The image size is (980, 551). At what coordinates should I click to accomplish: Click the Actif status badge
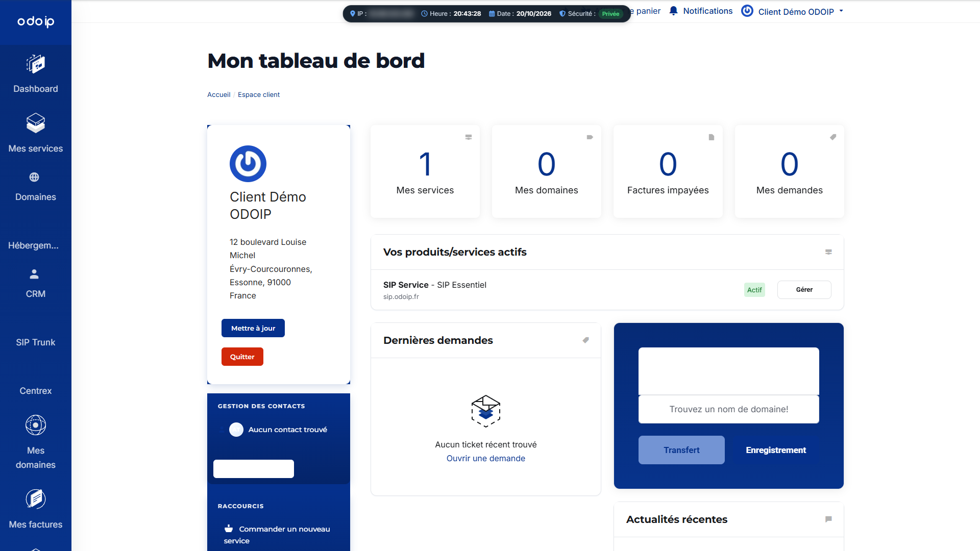click(x=754, y=290)
